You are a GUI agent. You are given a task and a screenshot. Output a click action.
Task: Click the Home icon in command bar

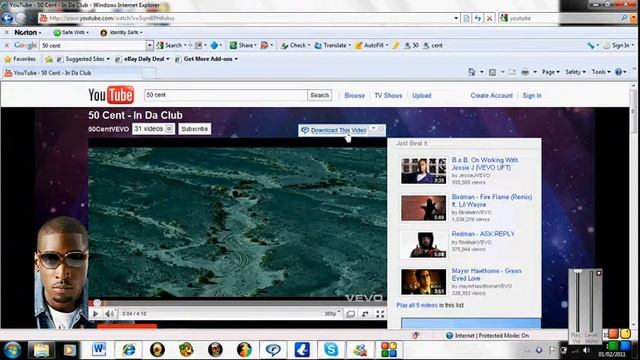[472, 72]
